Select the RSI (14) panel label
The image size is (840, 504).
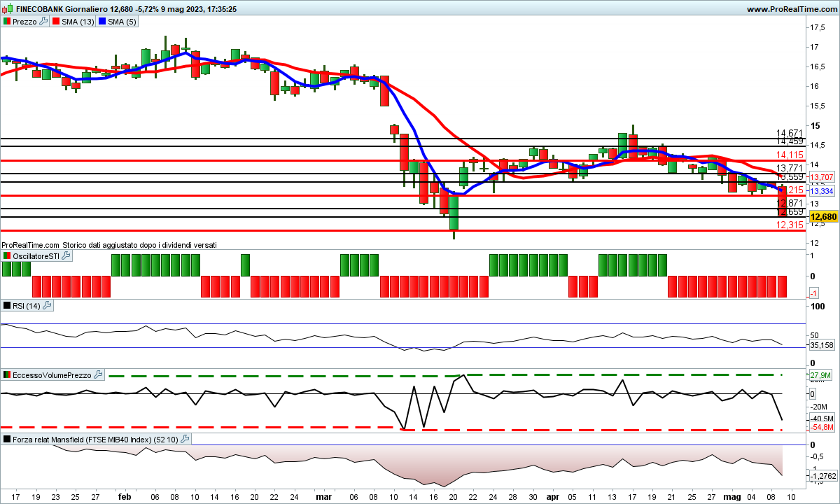pyautogui.click(x=27, y=305)
